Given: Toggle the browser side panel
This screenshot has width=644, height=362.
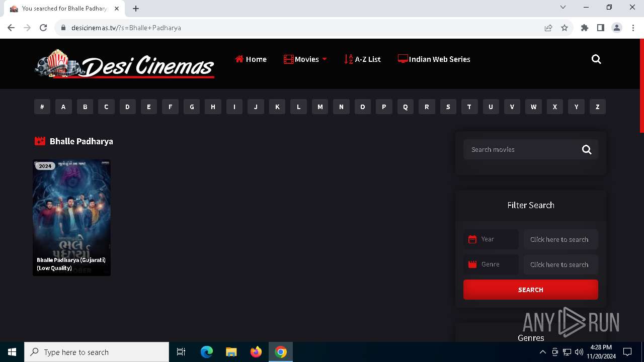Looking at the screenshot, I should [x=601, y=28].
